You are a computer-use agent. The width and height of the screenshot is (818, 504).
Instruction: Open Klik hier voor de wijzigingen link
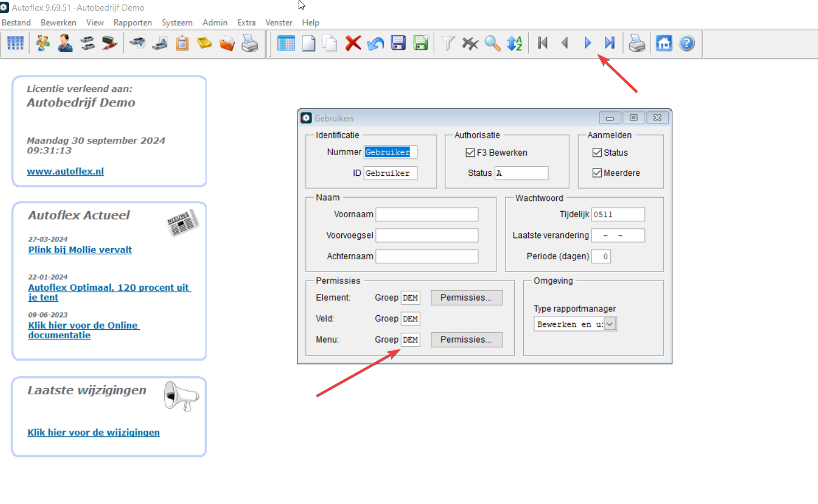[94, 432]
